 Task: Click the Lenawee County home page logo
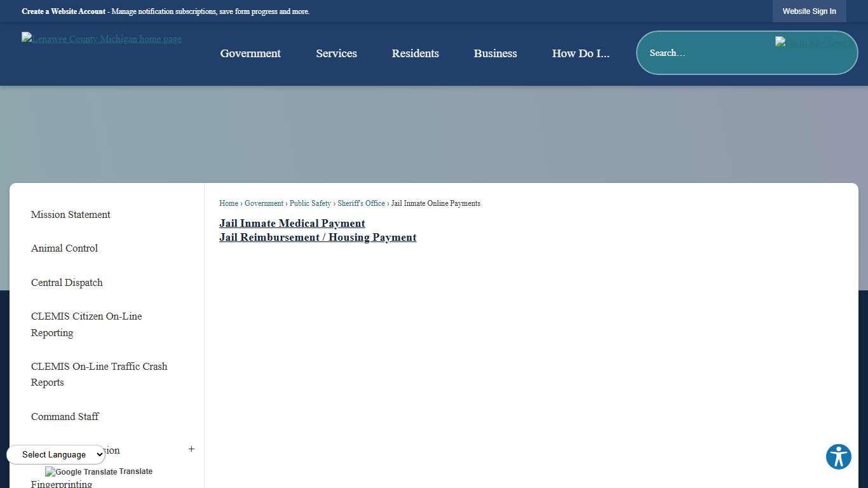(101, 39)
